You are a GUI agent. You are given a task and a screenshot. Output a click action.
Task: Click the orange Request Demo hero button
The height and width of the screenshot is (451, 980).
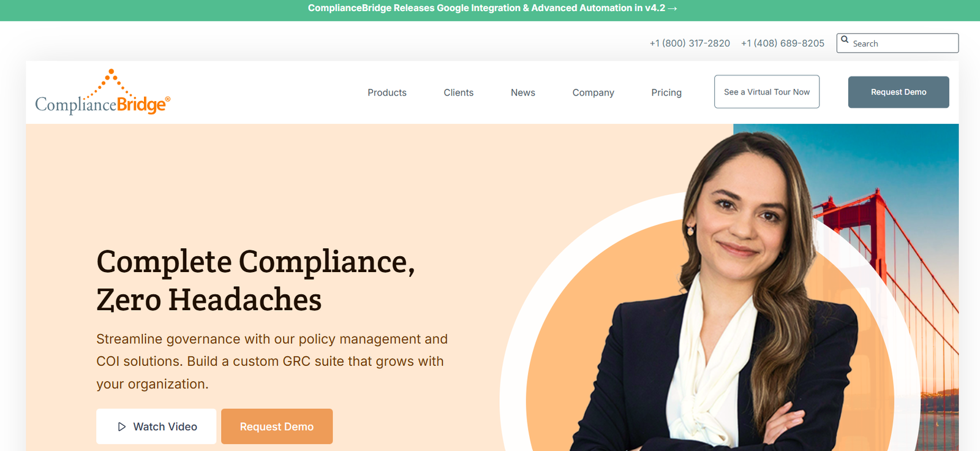(277, 426)
